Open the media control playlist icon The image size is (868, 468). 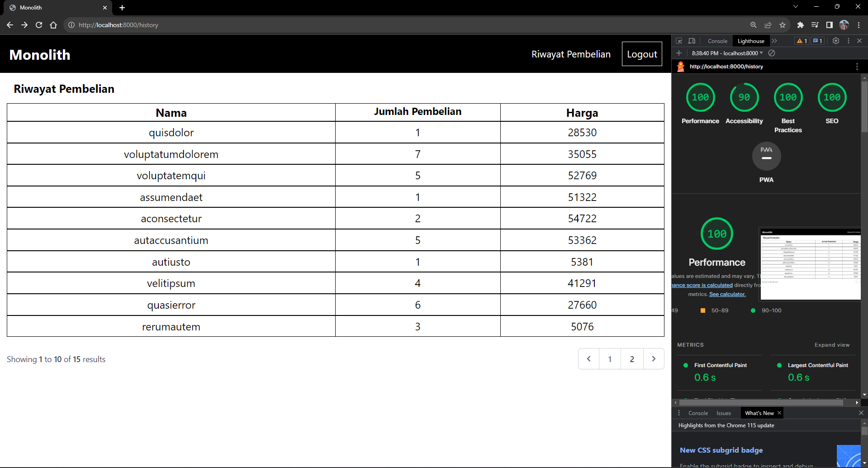pyautogui.click(x=815, y=25)
